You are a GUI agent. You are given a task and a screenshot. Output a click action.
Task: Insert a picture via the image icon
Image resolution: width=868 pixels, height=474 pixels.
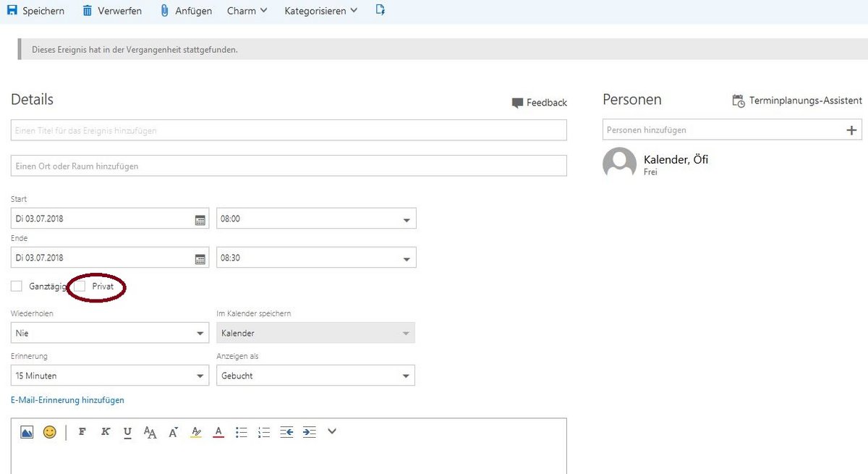coord(27,432)
